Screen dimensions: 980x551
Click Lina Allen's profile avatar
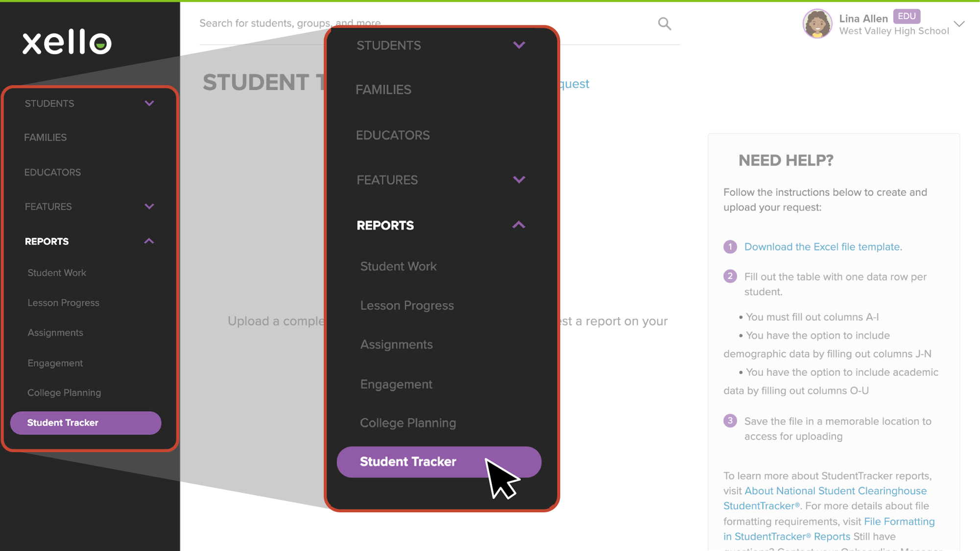817,23
